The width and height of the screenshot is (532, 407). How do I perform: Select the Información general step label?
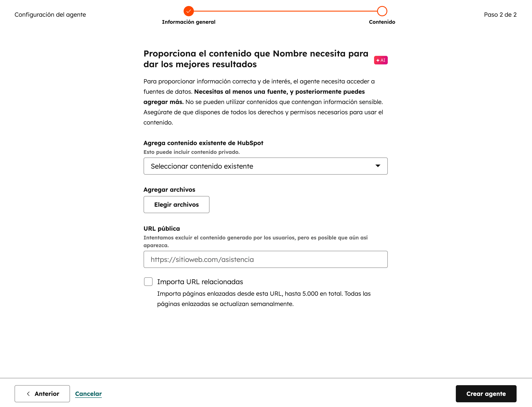tap(189, 22)
